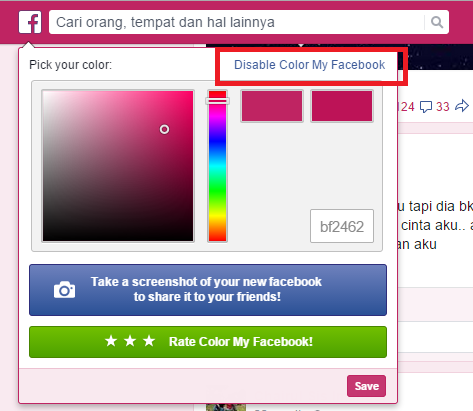Image resolution: width=473 pixels, height=411 pixels.
Task: Click the hue slider handle
Action: point(218,101)
